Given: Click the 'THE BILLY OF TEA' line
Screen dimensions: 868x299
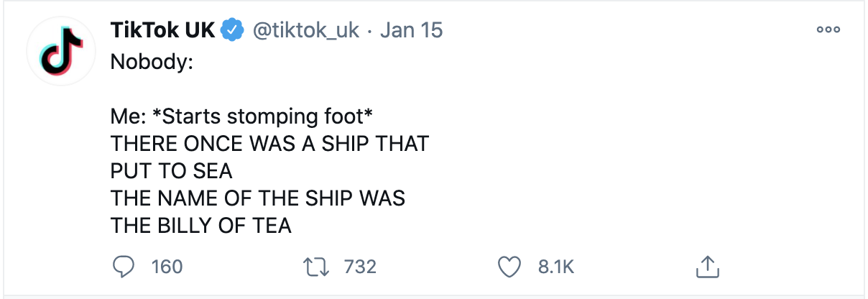Looking at the screenshot, I should [201, 226].
